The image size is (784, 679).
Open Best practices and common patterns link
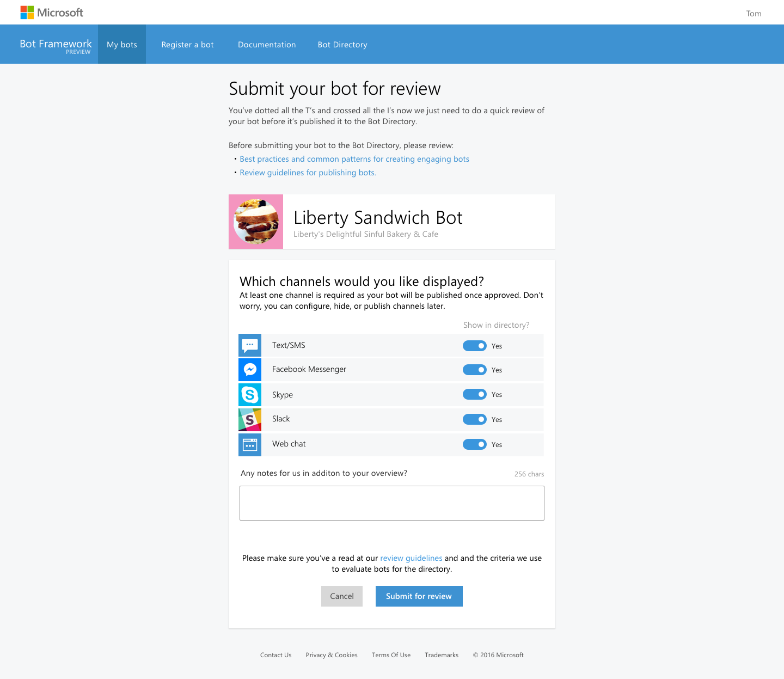pyautogui.click(x=354, y=159)
